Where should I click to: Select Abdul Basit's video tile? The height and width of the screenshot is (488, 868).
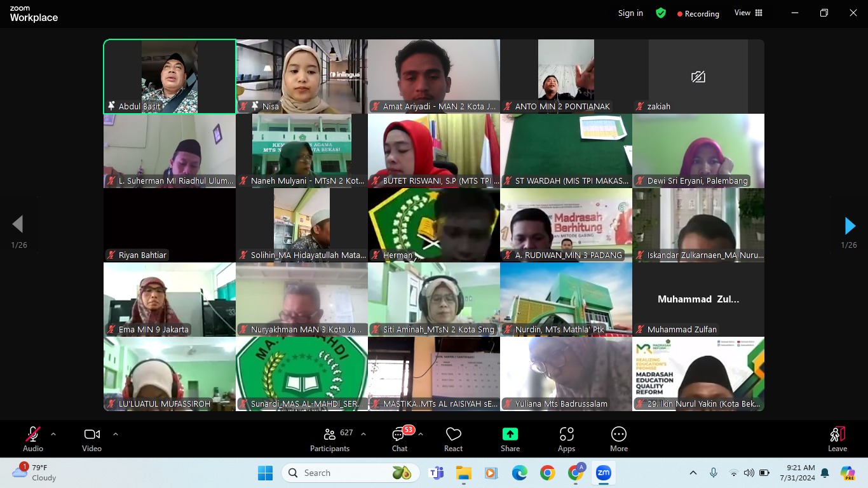[170, 76]
